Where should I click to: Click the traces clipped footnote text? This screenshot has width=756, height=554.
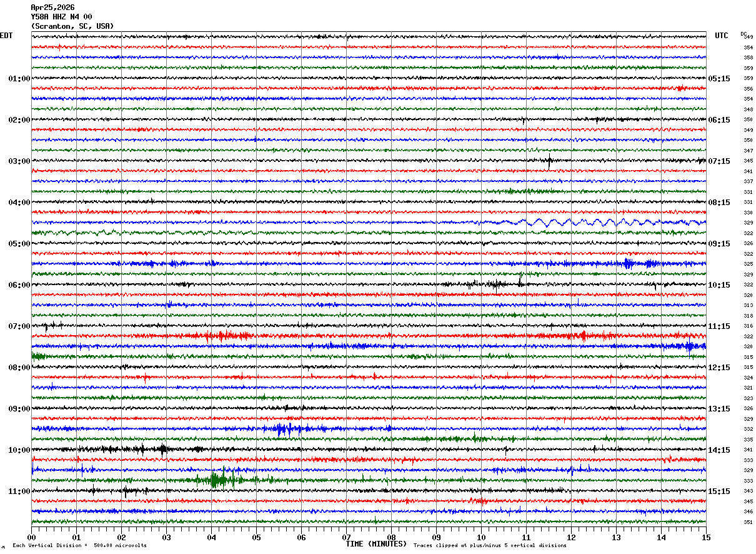pyautogui.click(x=490, y=546)
